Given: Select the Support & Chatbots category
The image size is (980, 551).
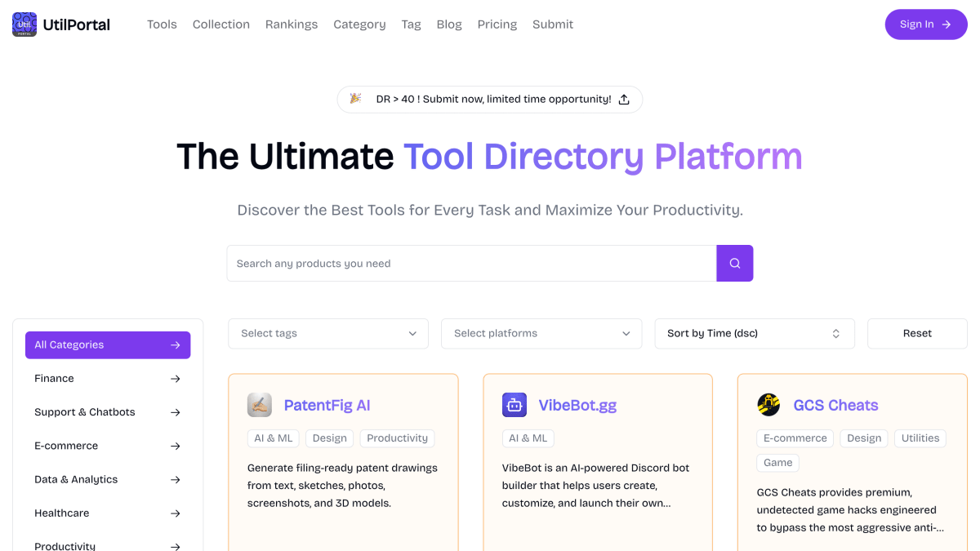Looking at the screenshot, I should click(108, 412).
